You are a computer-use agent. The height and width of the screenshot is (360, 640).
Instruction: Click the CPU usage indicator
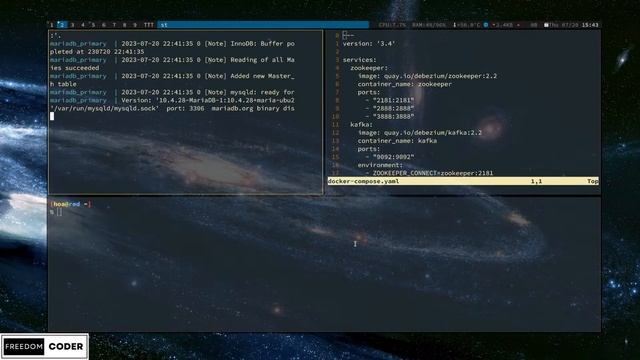click(392, 25)
